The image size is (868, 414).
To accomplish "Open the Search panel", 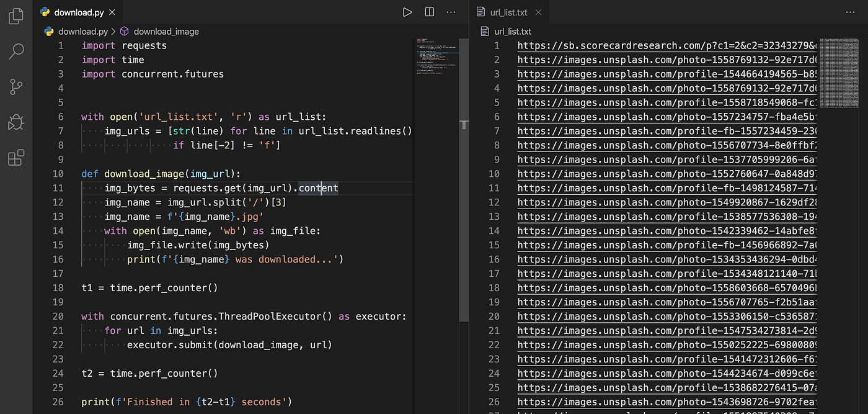I will (15, 51).
